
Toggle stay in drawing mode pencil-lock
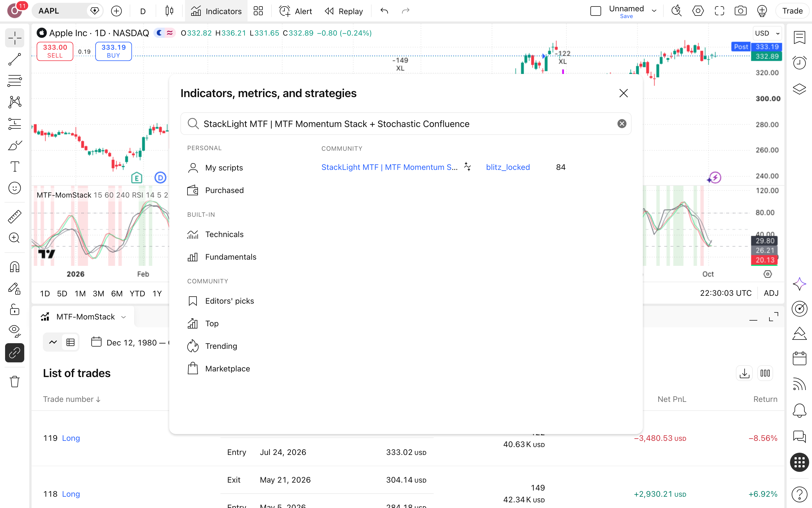(14, 289)
